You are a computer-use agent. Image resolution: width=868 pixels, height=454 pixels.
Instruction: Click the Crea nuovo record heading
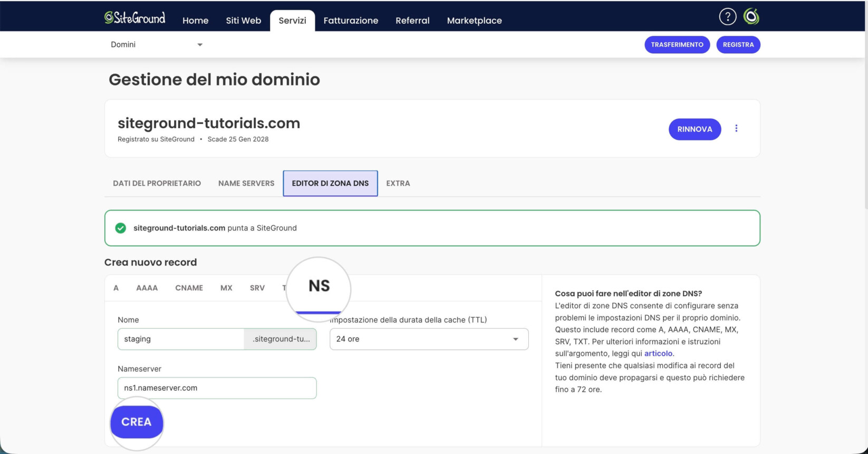pos(150,262)
